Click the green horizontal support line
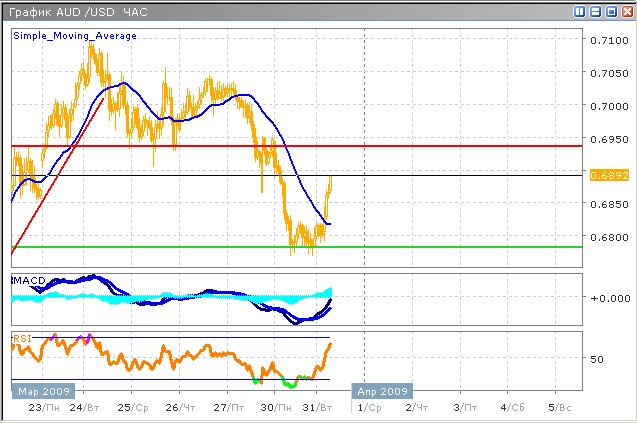This screenshot has height=423, width=637. coord(450,246)
